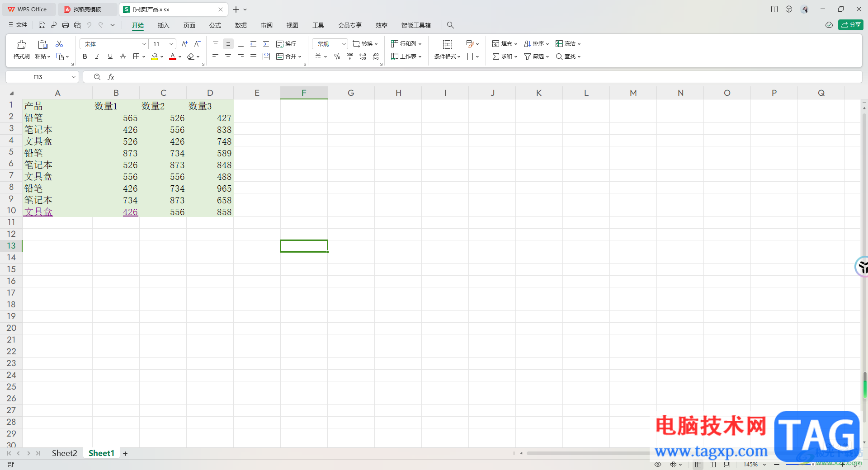Open the font name 宋体 dropdown
The height and width of the screenshot is (470, 868).
(144, 44)
